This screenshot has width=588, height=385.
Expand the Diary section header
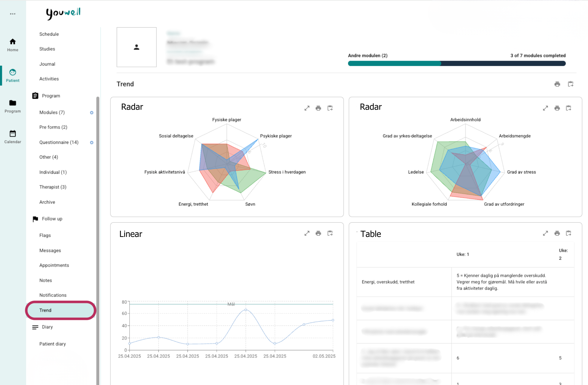coord(47,327)
